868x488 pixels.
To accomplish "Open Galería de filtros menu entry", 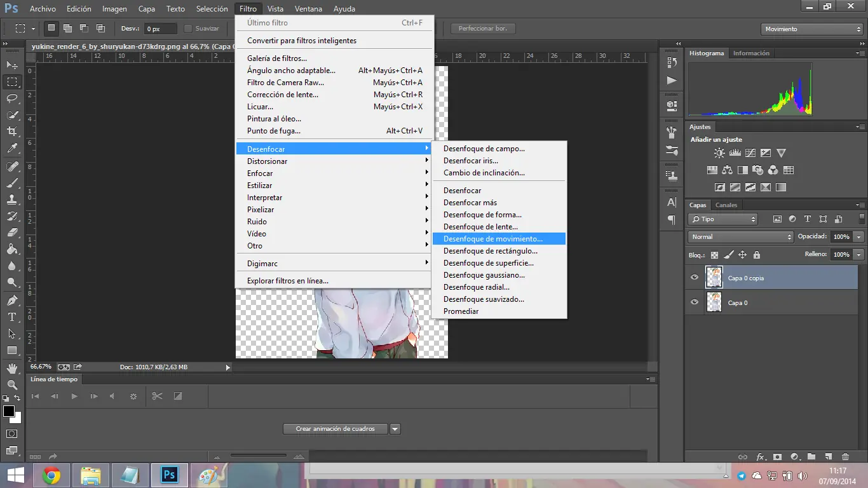I will (x=334, y=58).
